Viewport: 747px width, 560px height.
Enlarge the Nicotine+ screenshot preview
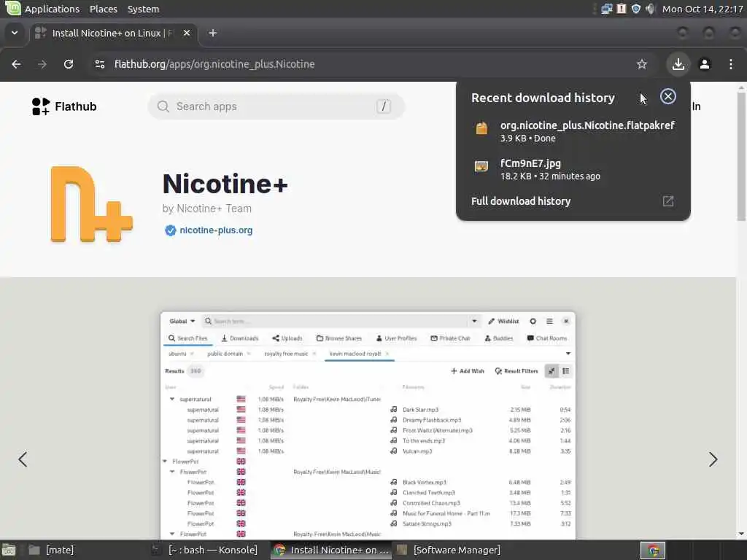(368, 425)
